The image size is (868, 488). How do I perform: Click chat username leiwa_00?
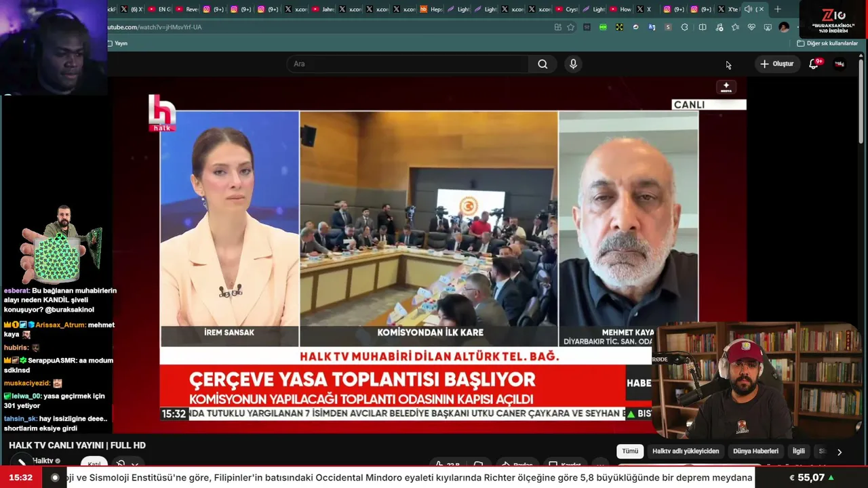point(26,396)
